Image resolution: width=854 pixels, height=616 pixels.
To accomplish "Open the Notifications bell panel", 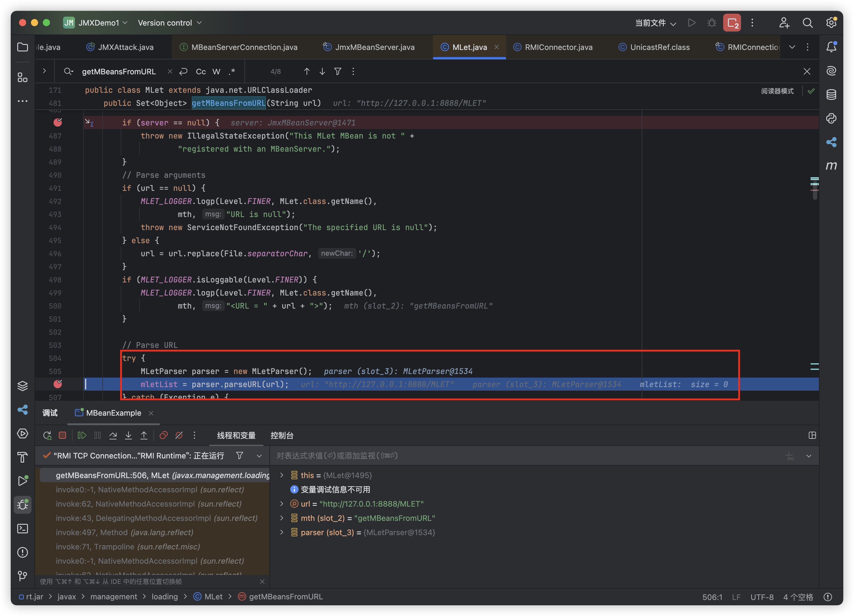I will point(831,47).
